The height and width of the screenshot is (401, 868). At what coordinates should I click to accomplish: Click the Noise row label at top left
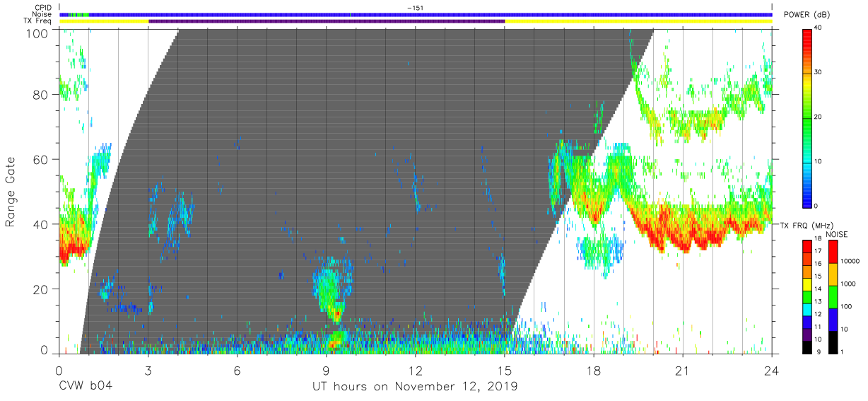42,14
